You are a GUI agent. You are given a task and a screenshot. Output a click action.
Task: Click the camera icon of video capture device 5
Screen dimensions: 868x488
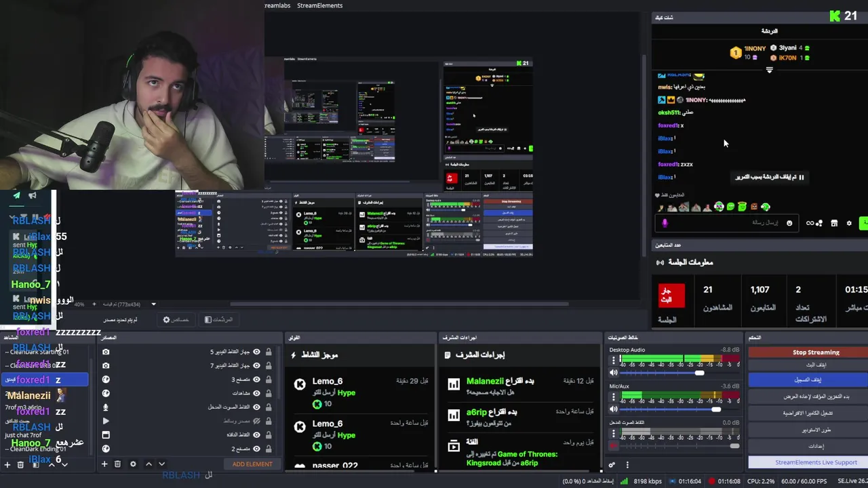tap(106, 352)
